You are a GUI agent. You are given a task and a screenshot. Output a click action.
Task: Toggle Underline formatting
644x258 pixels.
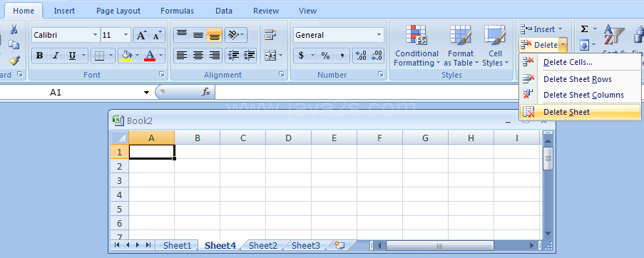[x=72, y=56]
